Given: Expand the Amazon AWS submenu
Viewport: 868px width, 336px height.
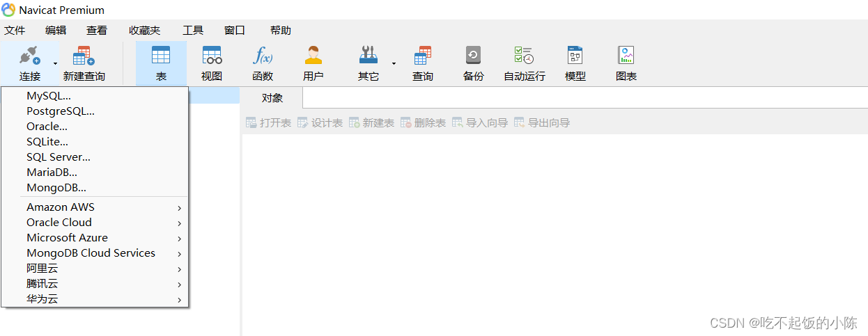Looking at the screenshot, I should [x=95, y=207].
